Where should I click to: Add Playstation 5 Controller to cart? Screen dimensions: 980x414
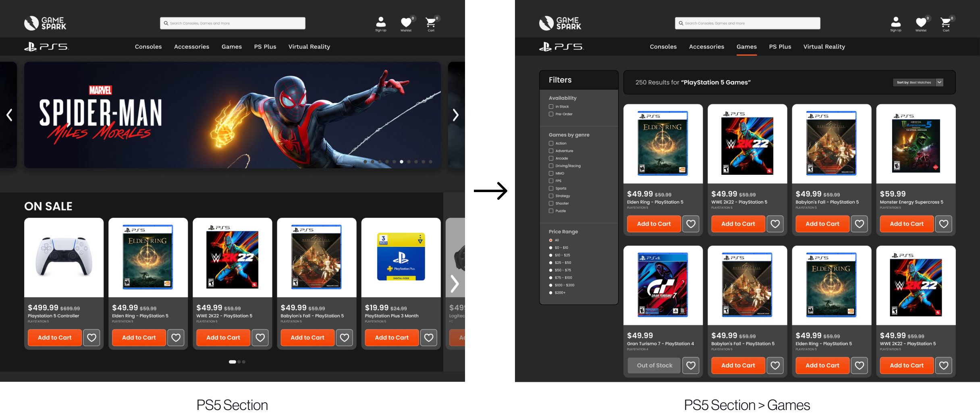point(55,337)
